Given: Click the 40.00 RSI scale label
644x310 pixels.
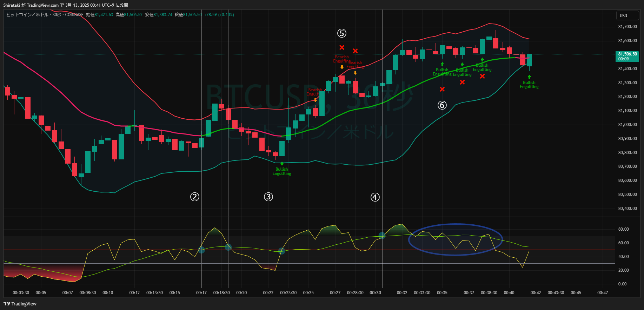Looking at the screenshot, I should tap(623, 257).
